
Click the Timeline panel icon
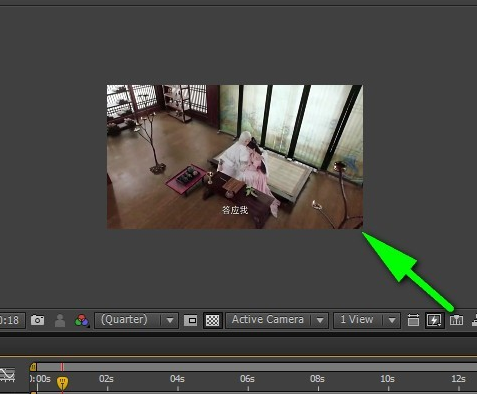point(456,320)
